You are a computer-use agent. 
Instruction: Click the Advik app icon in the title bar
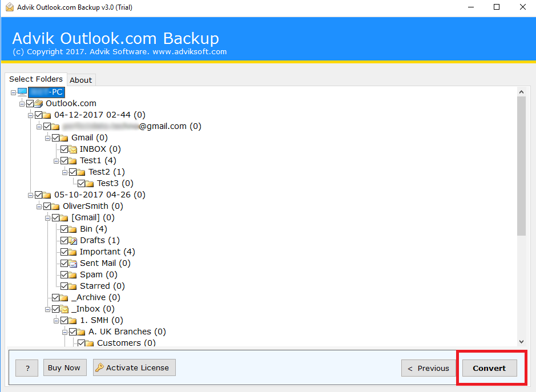point(10,7)
